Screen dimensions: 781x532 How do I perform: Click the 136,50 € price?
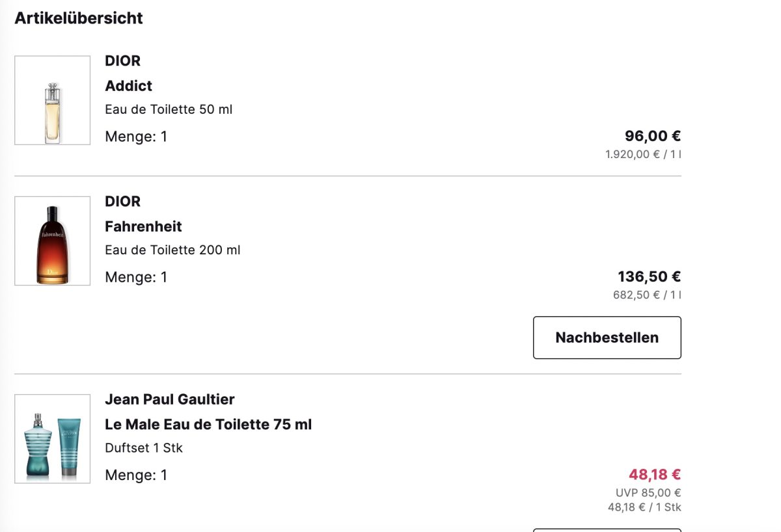tap(650, 276)
